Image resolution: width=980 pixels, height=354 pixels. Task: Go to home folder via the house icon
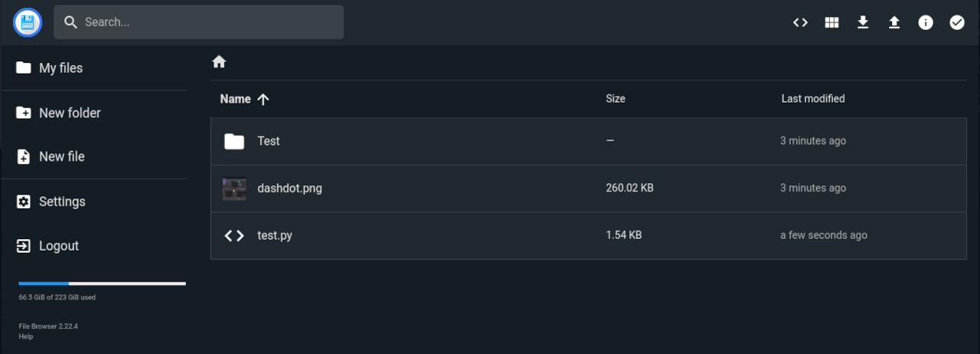click(x=219, y=62)
